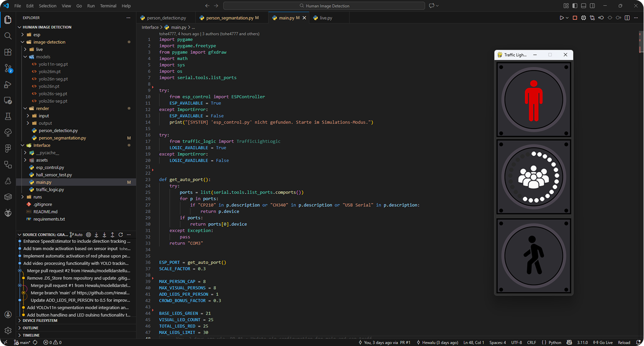Open the Testing flask view
644x346 pixels.
click(x=8, y=116)
